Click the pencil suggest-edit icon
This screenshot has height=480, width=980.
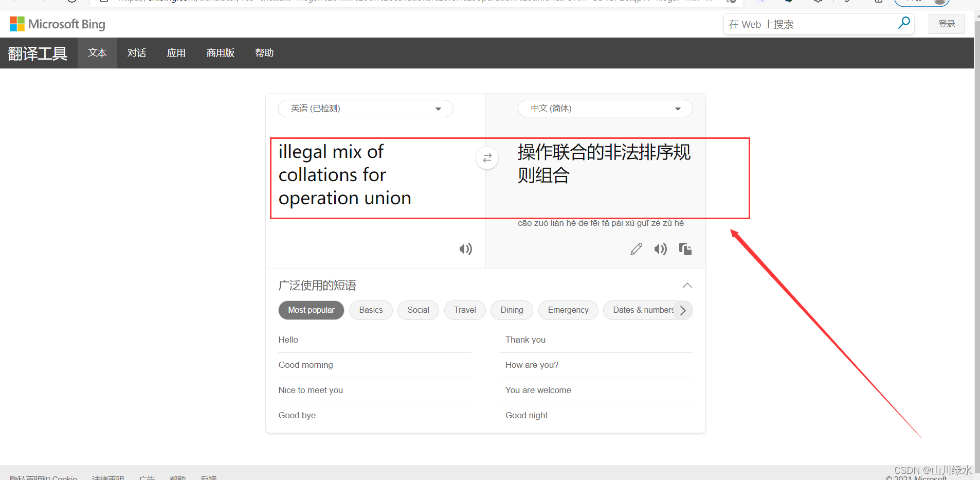pyautogui.click(x=636, y=249)
